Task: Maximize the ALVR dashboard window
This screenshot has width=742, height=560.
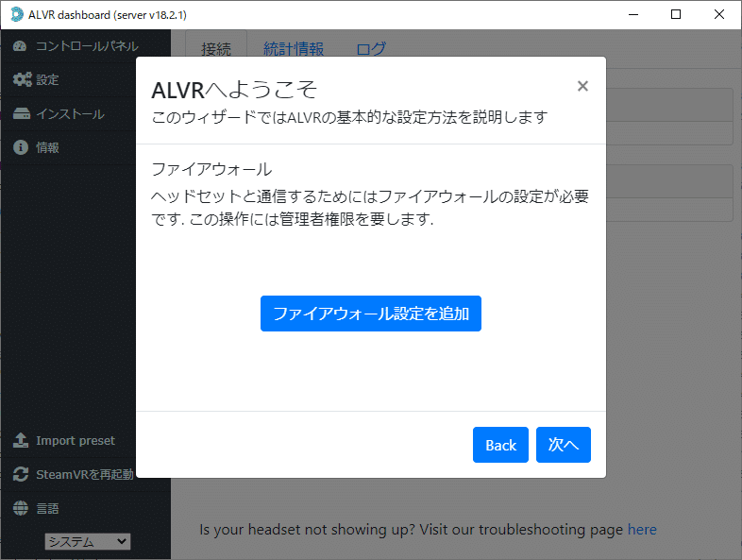Action: [x=676, y=15]
